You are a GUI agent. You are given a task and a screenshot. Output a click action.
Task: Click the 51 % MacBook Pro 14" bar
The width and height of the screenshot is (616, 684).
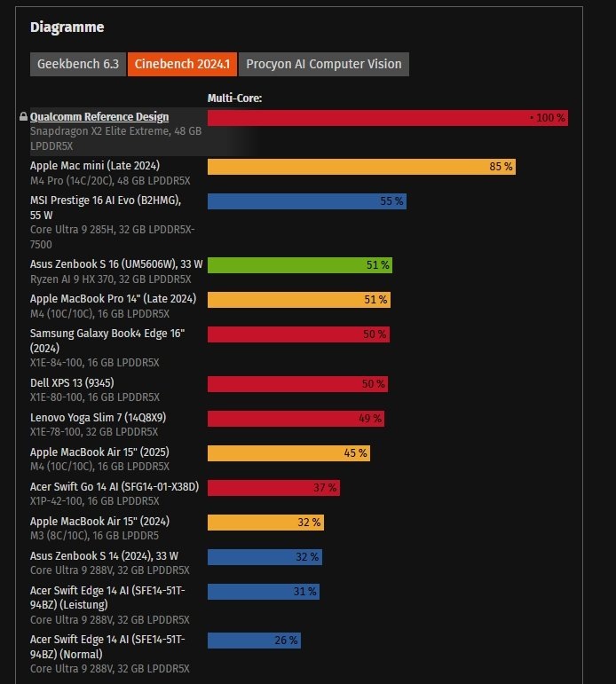(x=299, y=300)
